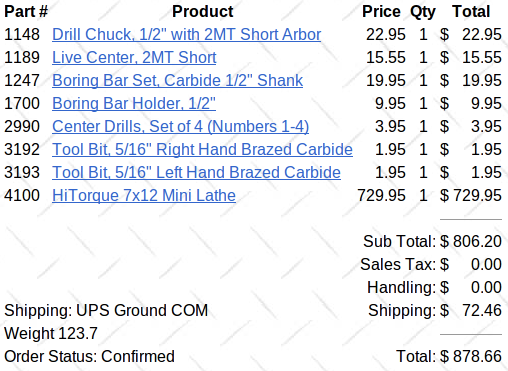
Task: Open Boring Bar Set Carbide Shank link
Action: pyautogui.click(x=177, y=80)
